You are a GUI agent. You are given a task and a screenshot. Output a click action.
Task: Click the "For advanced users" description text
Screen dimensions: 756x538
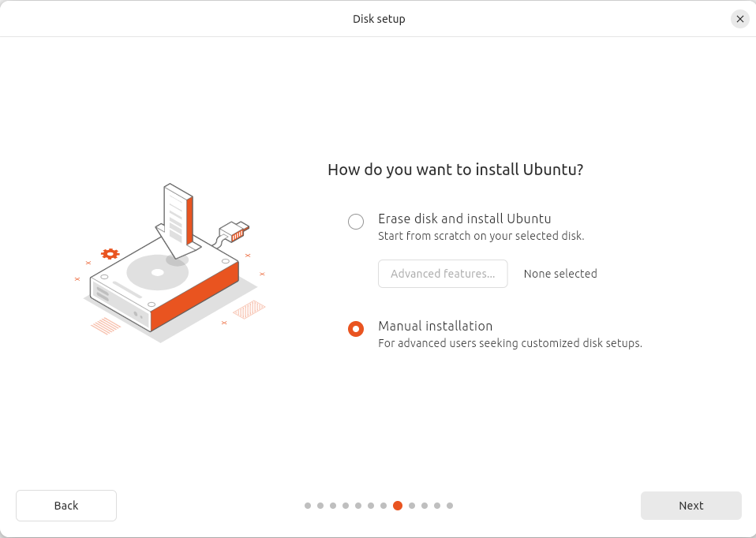pos(510,343)
